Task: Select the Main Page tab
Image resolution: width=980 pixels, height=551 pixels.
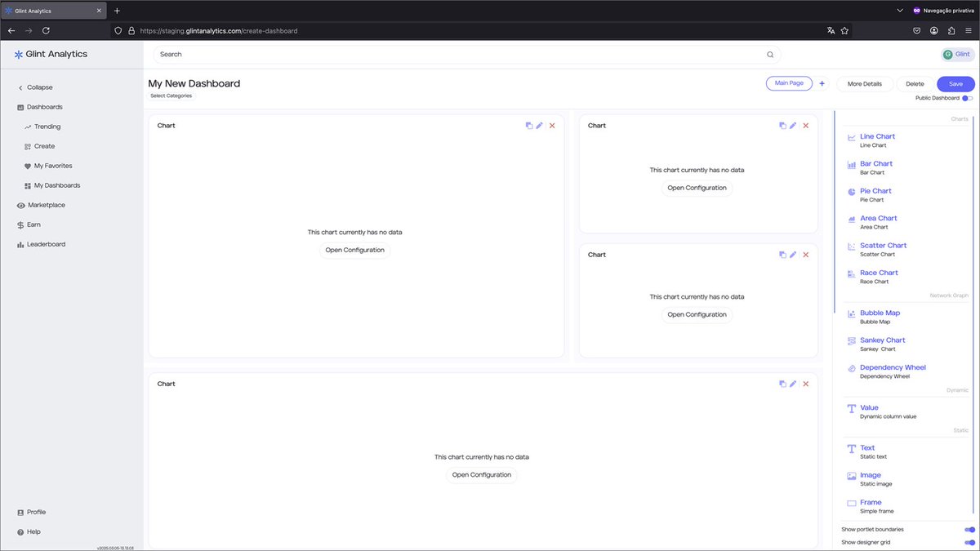Action: point(789,83)
